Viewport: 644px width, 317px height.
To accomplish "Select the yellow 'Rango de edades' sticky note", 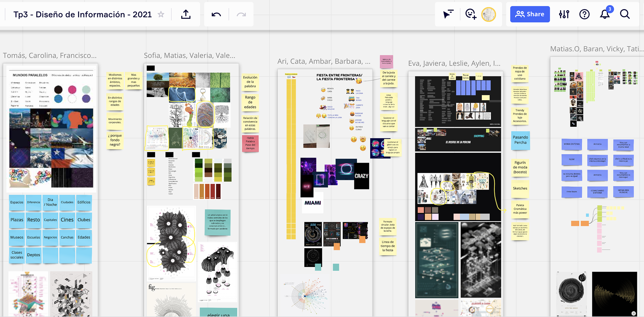I will [x=250, y=102].
